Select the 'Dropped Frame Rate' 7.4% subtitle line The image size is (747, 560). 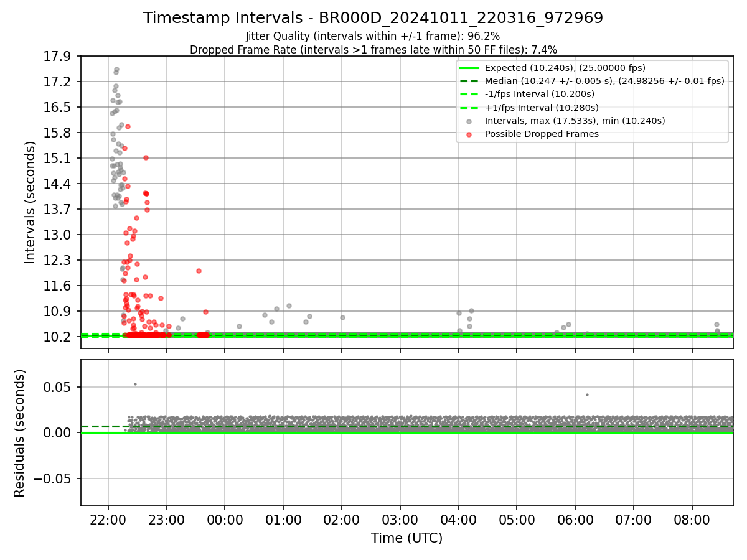click(x=373, y=50)
